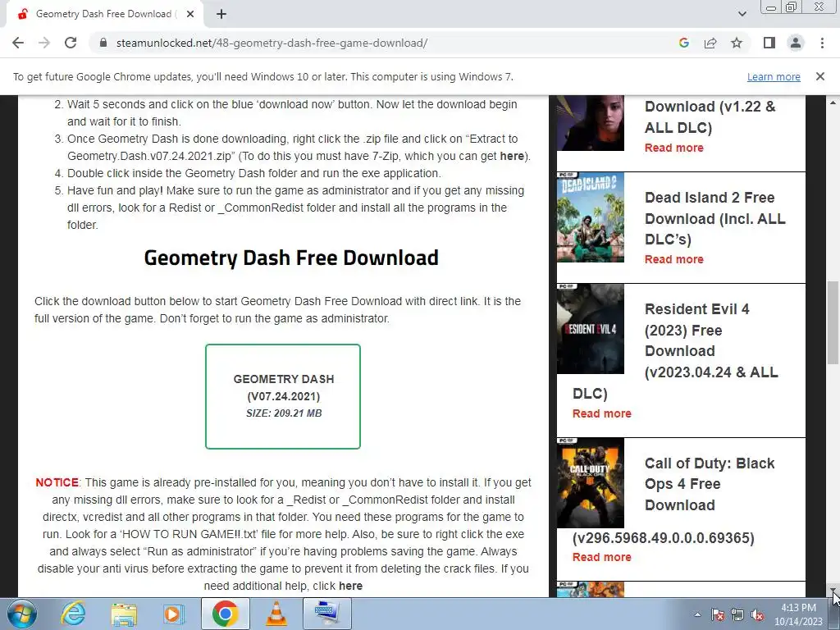Viewport: 840px width, 630px height.
Task: Open the Chrome profile menu
Action: (796, 43)
